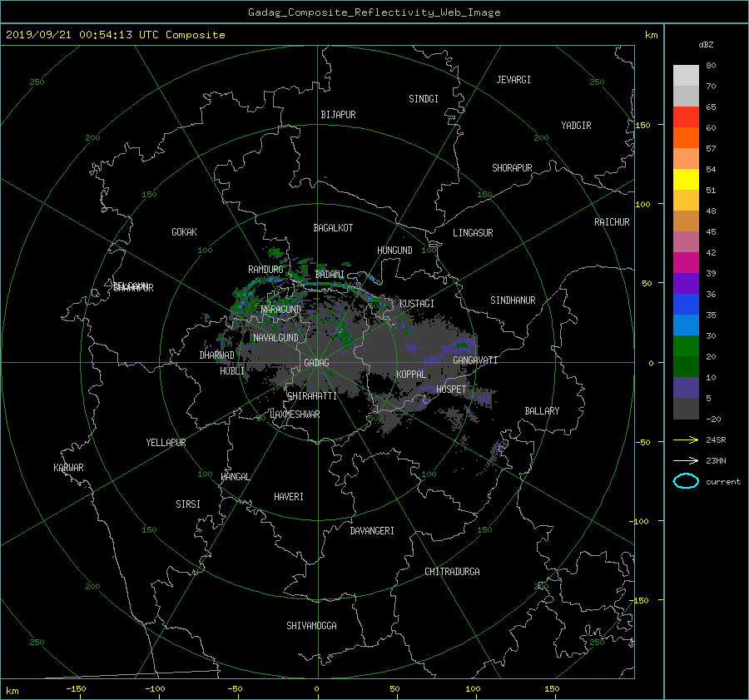The image size is (749, 700).
Task: Click the 'SHIVAMOGGA' city label
Action: (x=311, y=626)
